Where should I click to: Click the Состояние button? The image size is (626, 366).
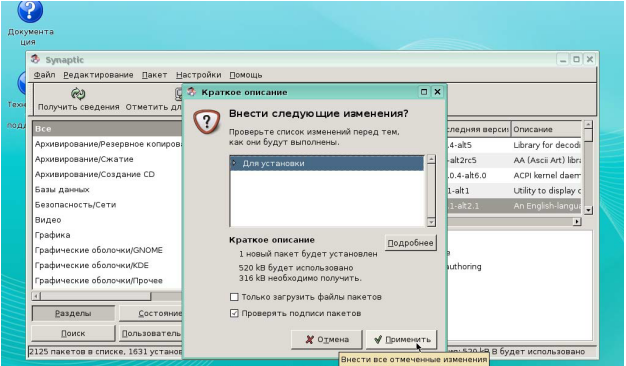pos(151,313)
